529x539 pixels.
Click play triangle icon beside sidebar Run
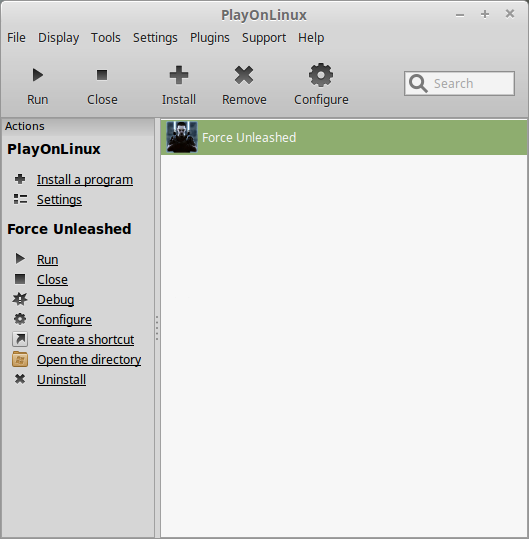point(20,258)
